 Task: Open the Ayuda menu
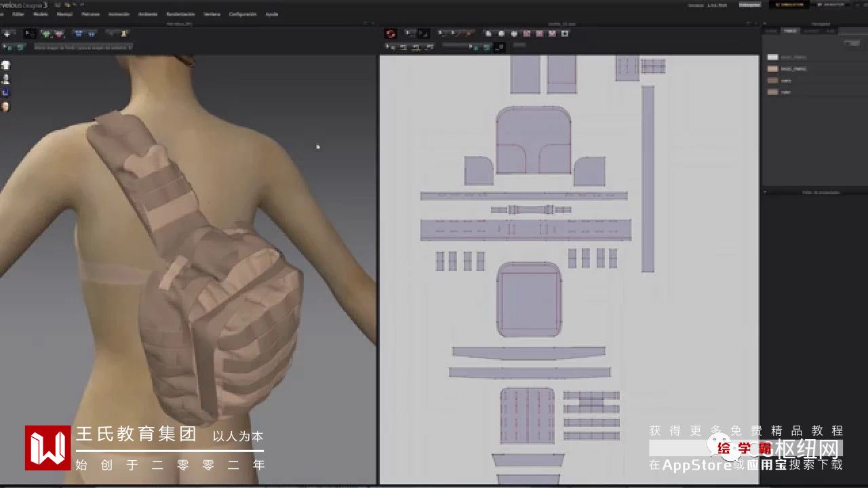point(271,14)
